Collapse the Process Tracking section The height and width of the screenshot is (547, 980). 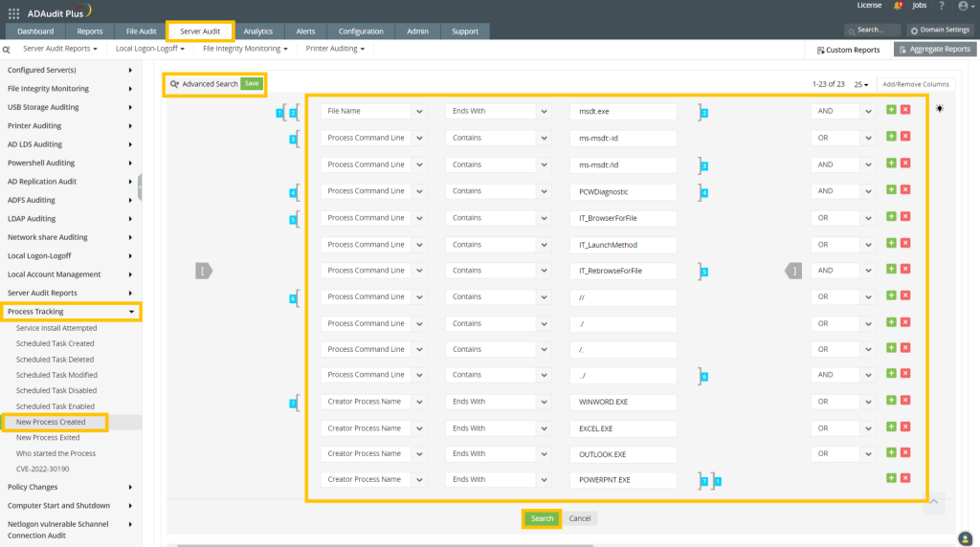[130, 312]
